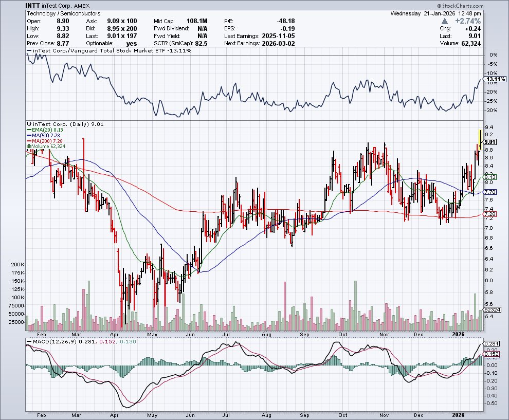Click the 200K label on the volume scale

point(17,265)
